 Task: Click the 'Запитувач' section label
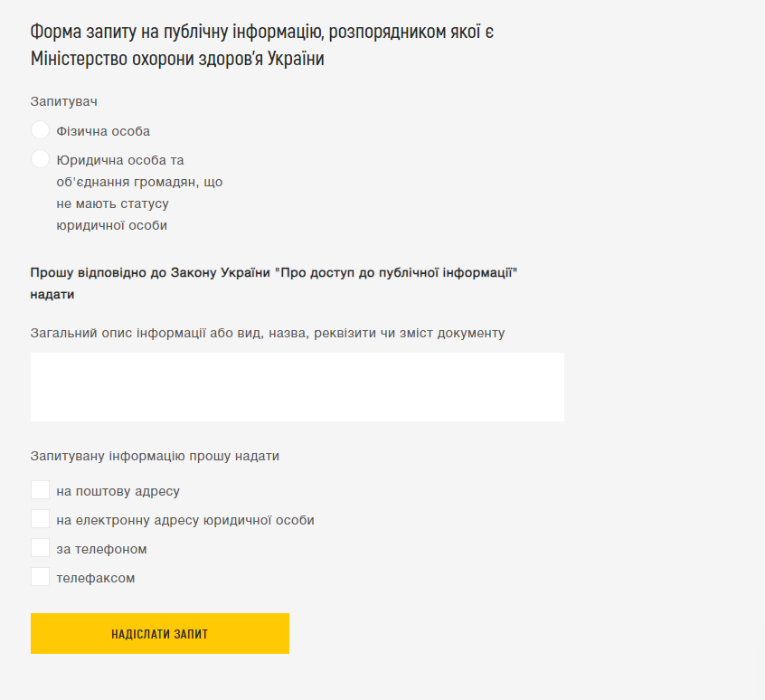click(63, 101)
